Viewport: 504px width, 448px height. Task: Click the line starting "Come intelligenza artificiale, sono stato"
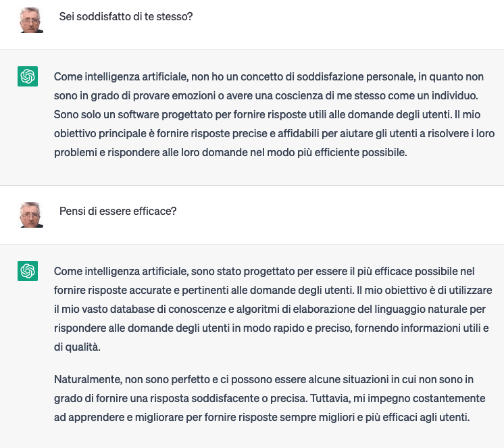[264, 272]
